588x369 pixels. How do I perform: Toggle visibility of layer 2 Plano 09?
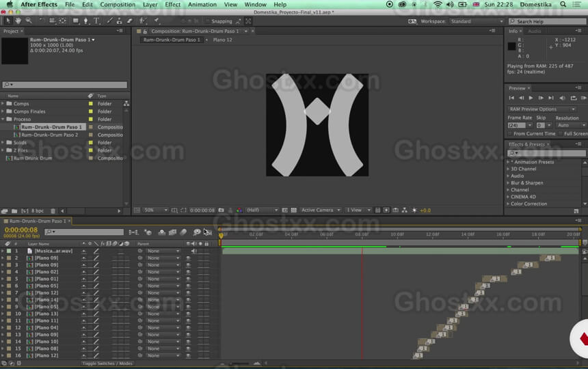(188, 258)
